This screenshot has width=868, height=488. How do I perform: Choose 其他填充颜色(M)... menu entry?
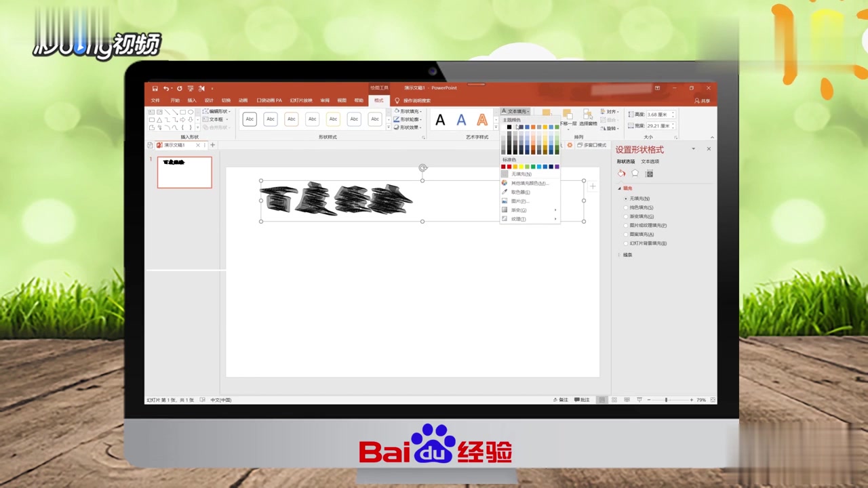tap(529, 183)
